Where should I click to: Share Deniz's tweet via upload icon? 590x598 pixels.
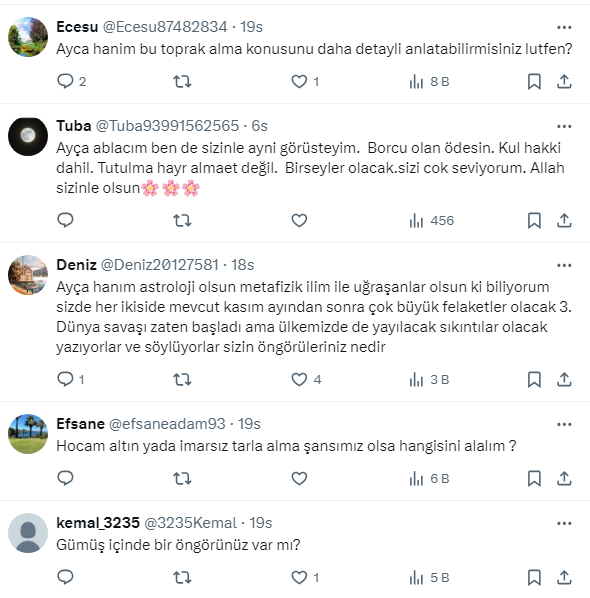[x=564, y=379]
